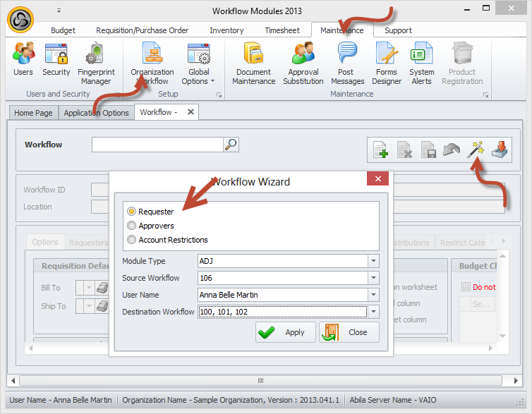Select the Approvers radio option

(x=131, y=226)
